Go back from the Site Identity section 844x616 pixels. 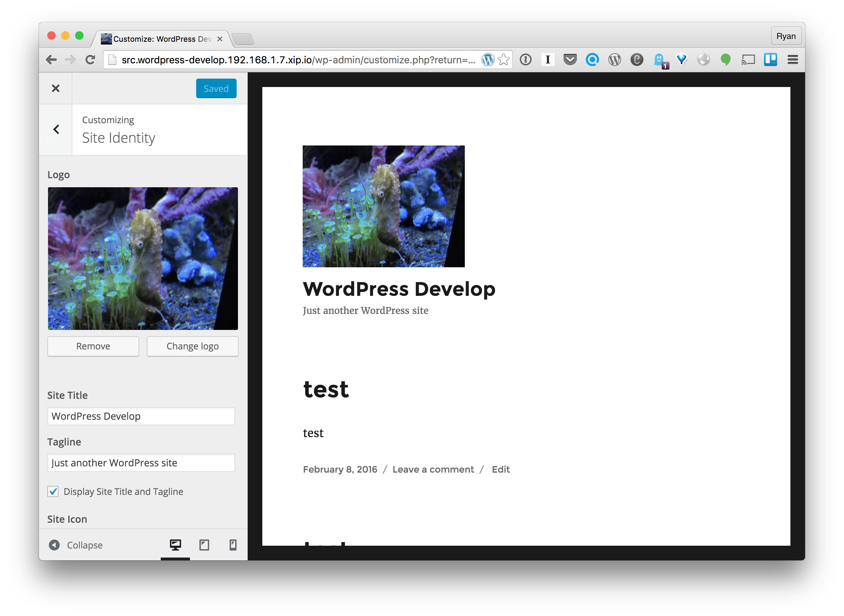tap(56, 129)
